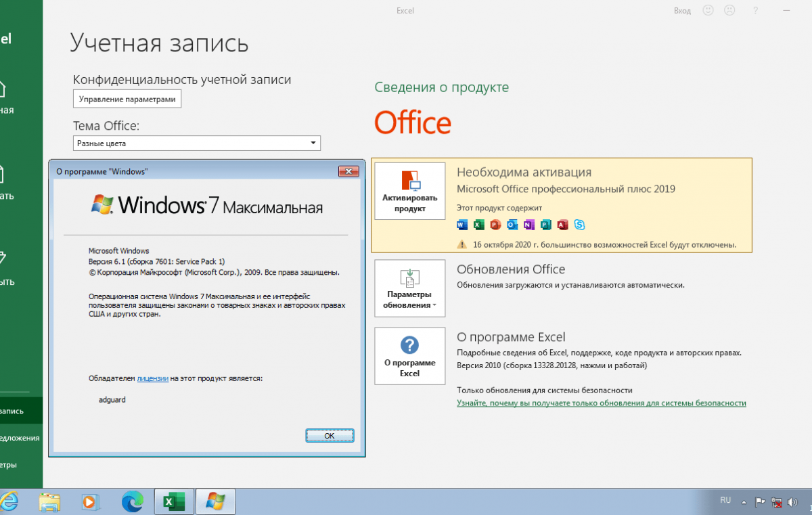Image resolution: width=812 pixels, height=515 pixels.
Task: Click the PowerPoint icon in product contents
Action: [x=495, y=225]
